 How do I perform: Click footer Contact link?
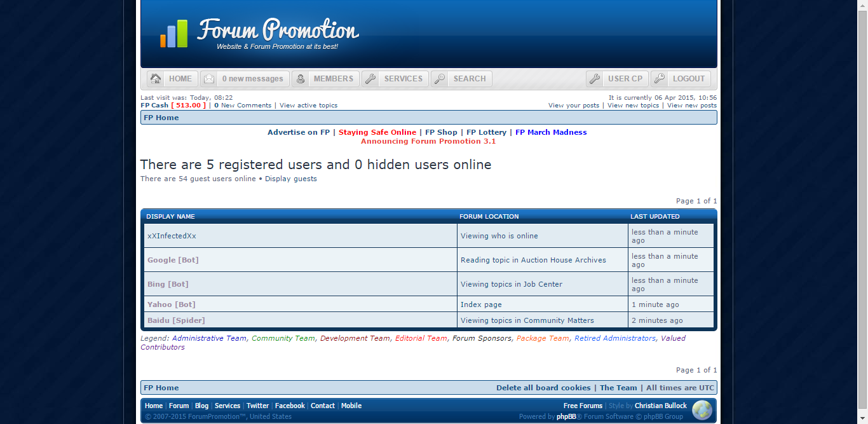(323, 406)
